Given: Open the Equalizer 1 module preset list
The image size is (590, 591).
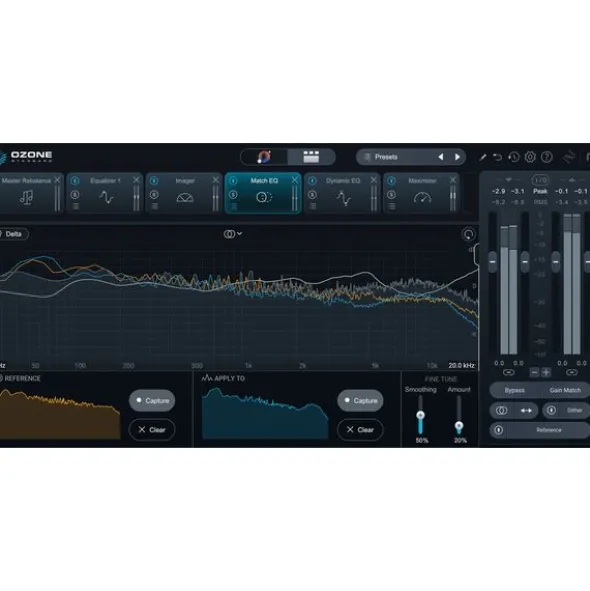Looking at the screenshot, I should pyautogui.click(x=75, y=206).
